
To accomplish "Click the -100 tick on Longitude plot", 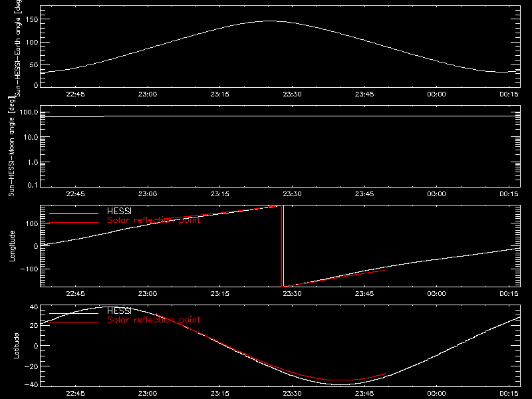I will [x=29, y=269].
